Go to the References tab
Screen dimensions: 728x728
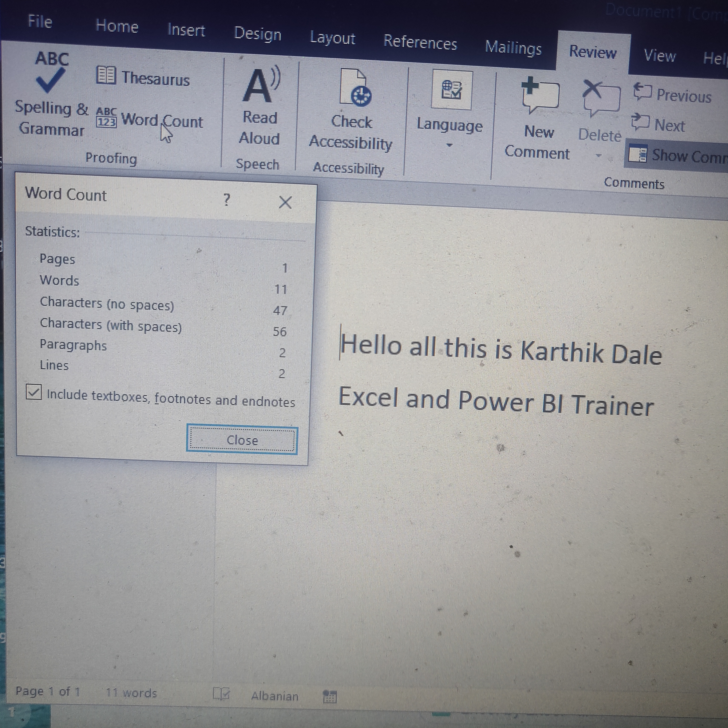[x=420, y=43]
